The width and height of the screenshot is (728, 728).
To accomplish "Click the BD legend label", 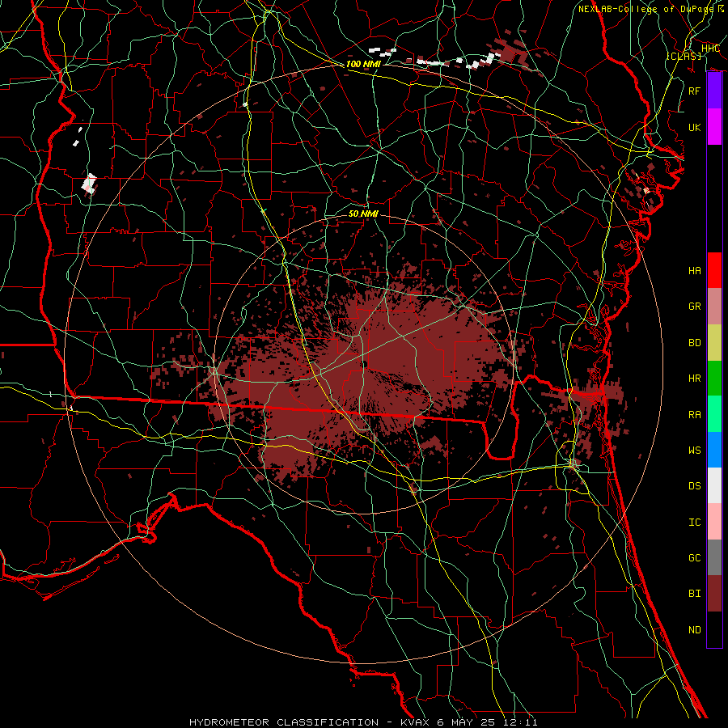I will point(694,342).
